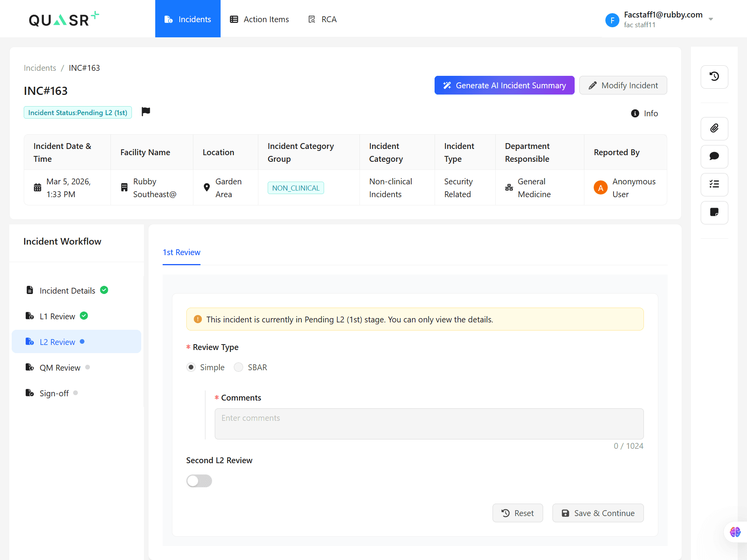
Task: Click into the Comments text field
Action: [429, 423]
